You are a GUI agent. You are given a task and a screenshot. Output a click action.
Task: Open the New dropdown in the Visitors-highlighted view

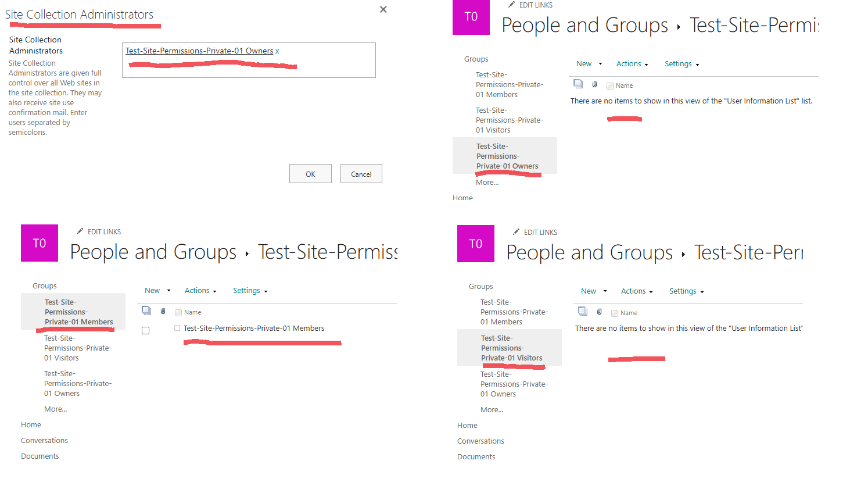coord(594,291)
